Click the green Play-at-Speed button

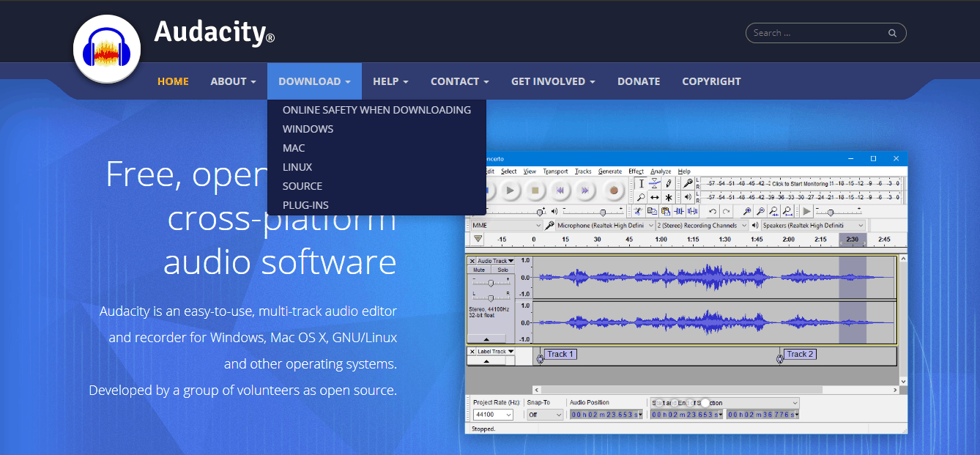click(806, 212)
